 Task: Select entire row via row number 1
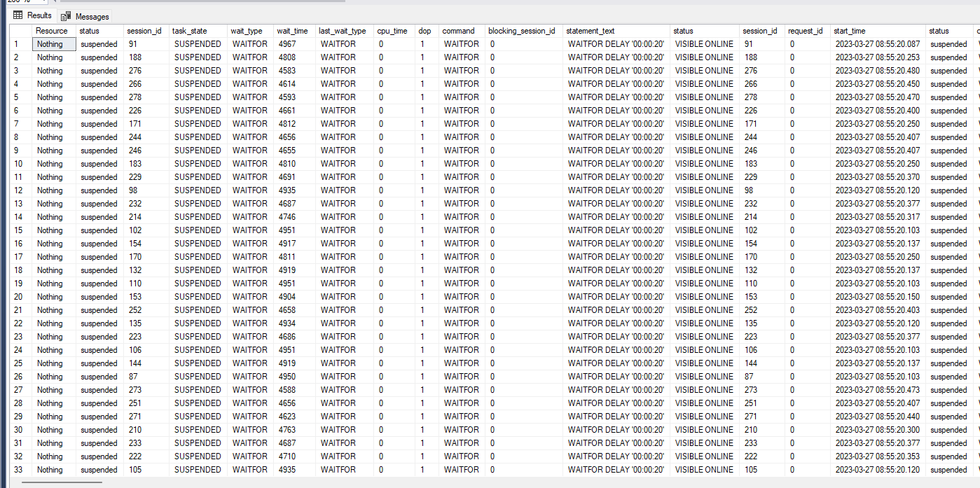click(21, 44)
